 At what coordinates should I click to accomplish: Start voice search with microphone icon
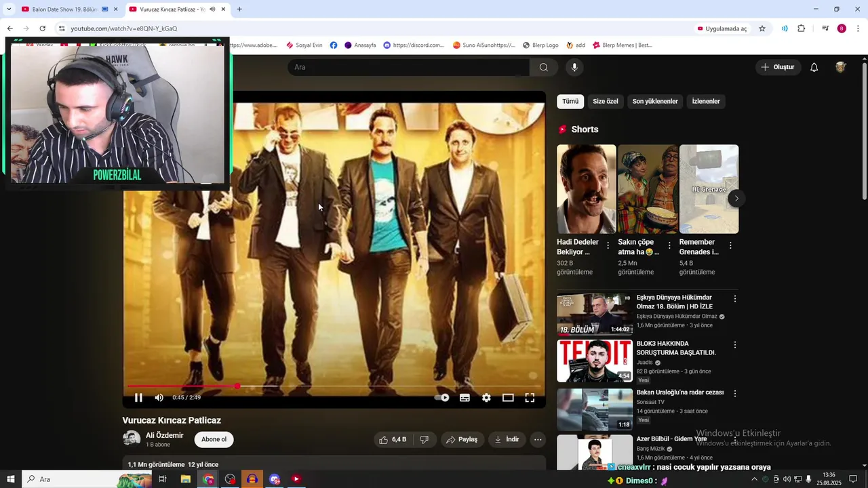pyautogui.click(x=574, y=67)
